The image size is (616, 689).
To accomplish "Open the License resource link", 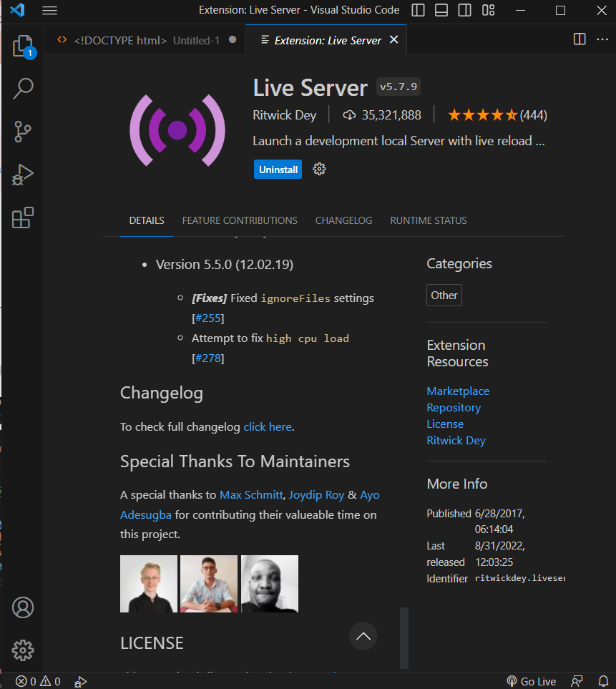I will coord(445,424).
